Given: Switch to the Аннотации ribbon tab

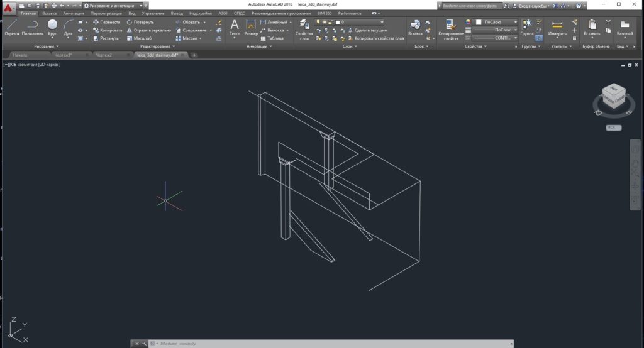Looking at the screenshot, I should (x=74, y=14).
